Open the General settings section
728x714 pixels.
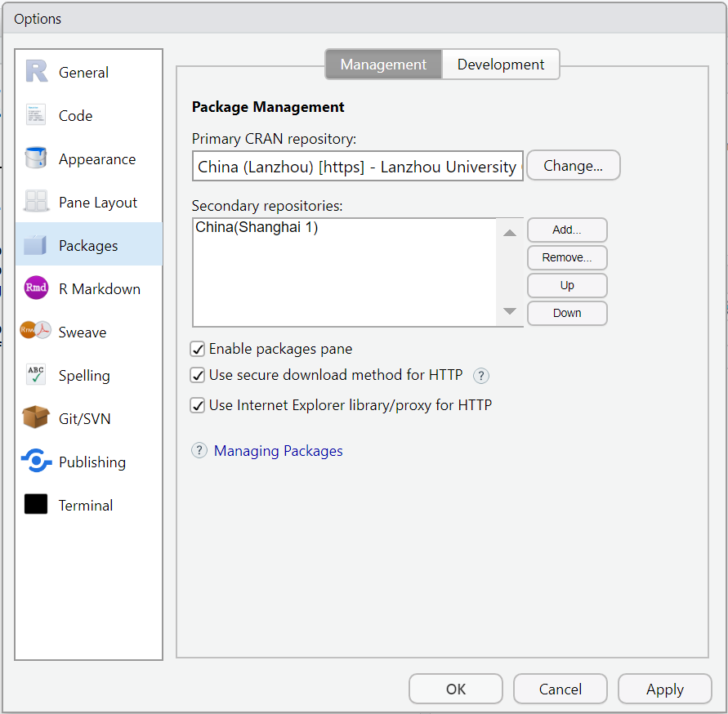(x=36, y=72)
